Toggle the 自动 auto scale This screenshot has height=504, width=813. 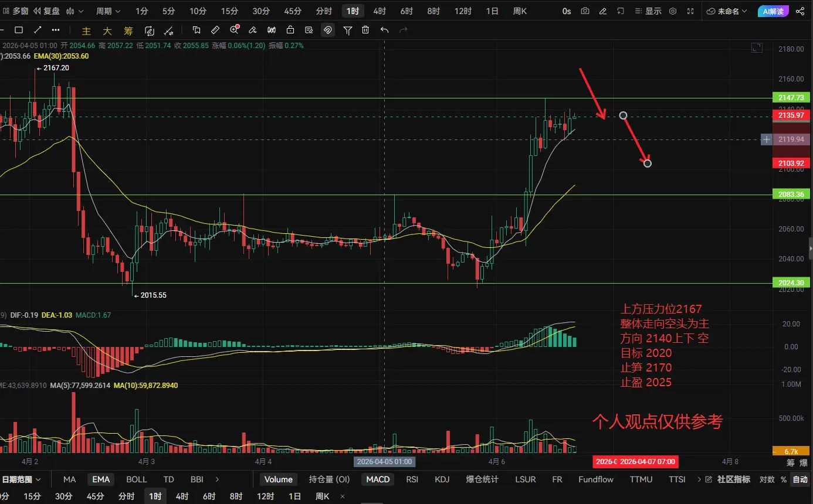coord(800,479)
